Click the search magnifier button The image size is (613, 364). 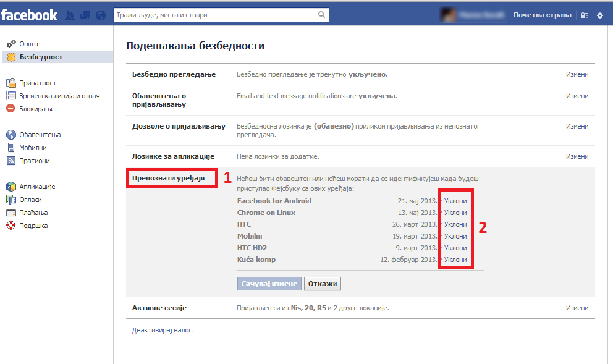(x=321, y=15)
